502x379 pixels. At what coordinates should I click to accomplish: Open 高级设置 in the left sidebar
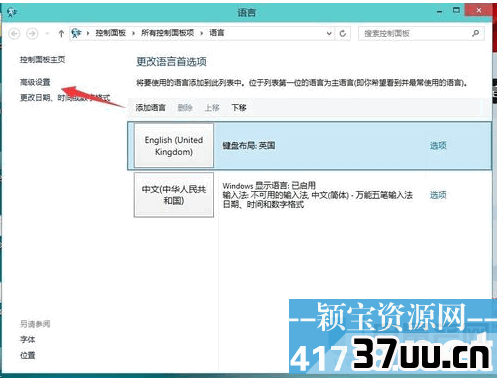[35, 82]
